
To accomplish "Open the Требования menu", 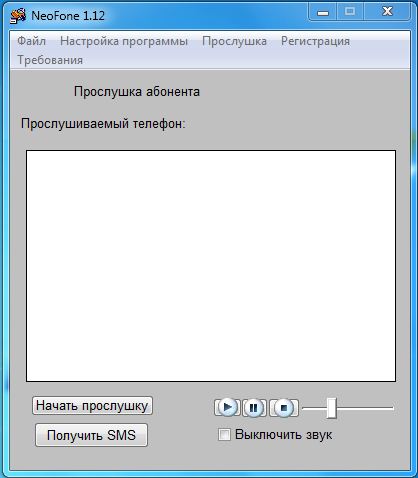I will click(50, 60).
